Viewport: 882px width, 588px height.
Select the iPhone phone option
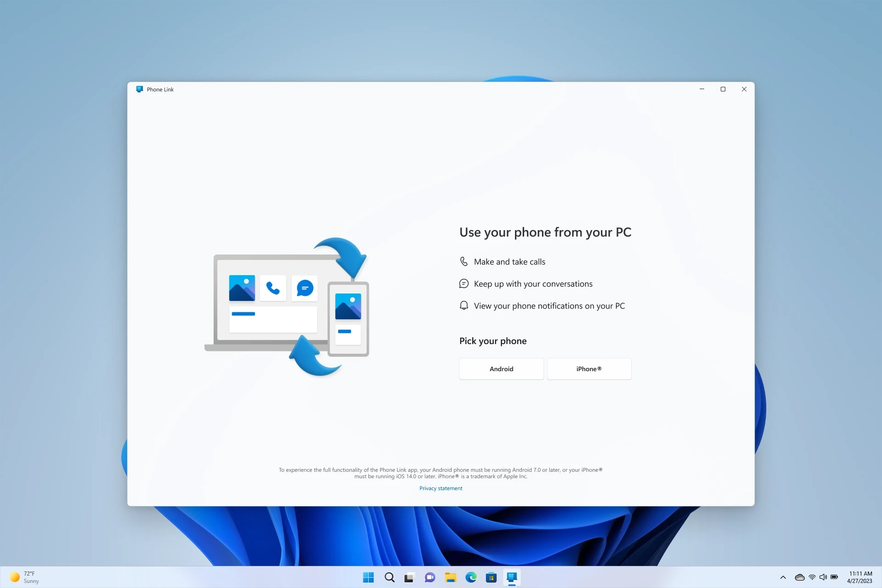(x=588, y=368)
